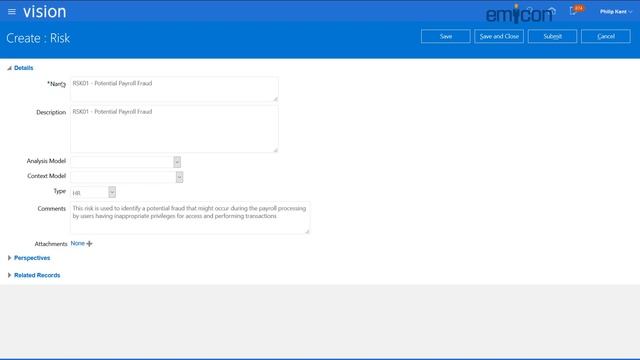Click the Type field label
Viewport: 640px width, 360px height.
[60, 191]
